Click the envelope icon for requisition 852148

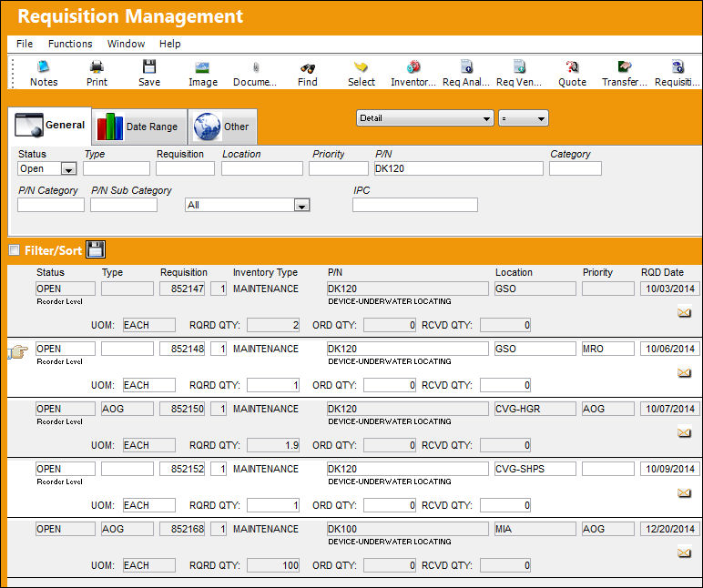point(684,372)
